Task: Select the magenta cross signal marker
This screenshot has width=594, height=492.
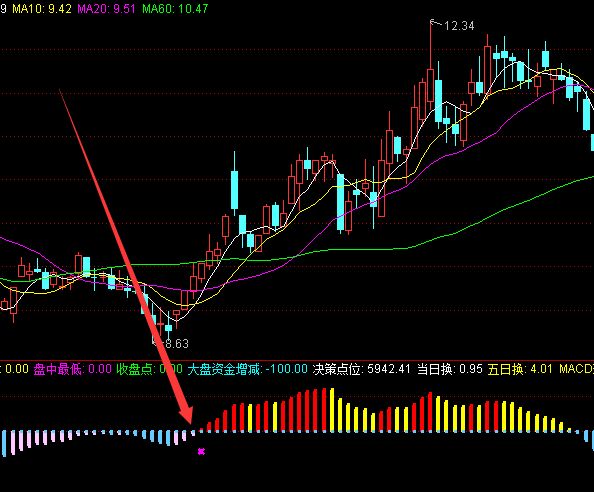Action: (x=201, y=451)
